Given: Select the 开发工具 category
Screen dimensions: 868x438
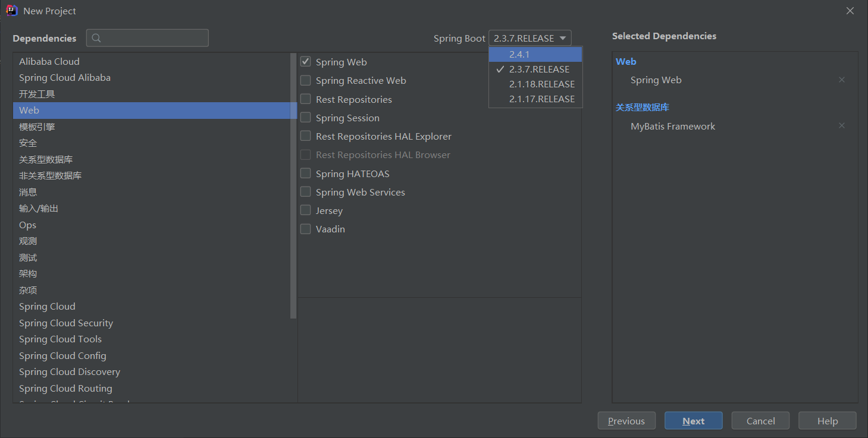Looking at the screenshot, I should pos(37,93).
